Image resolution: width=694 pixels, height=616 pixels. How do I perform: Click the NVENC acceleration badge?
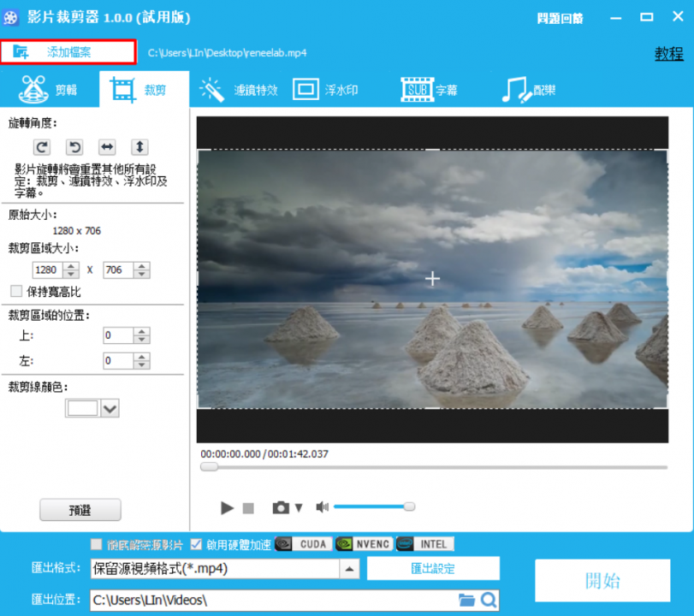(364, 544)
